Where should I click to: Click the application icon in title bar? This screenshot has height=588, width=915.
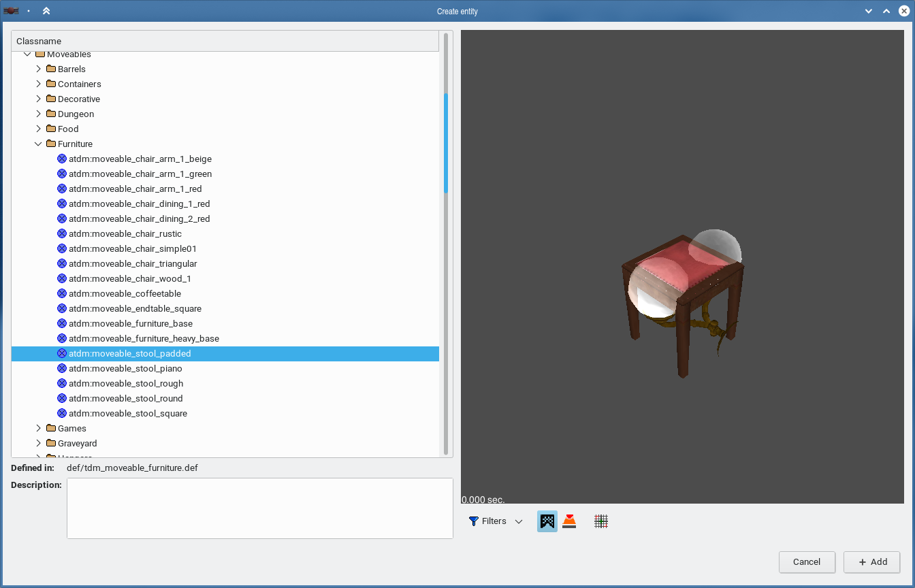[x=10, y=11]
